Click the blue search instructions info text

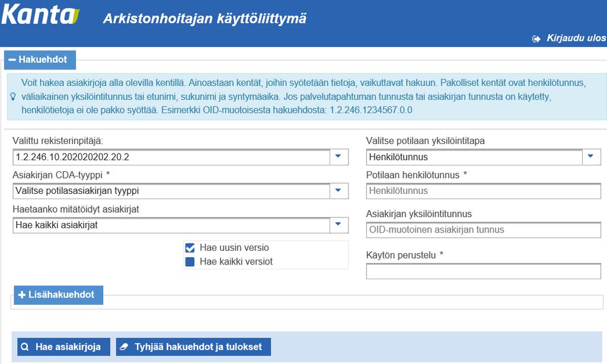[303, 97]
